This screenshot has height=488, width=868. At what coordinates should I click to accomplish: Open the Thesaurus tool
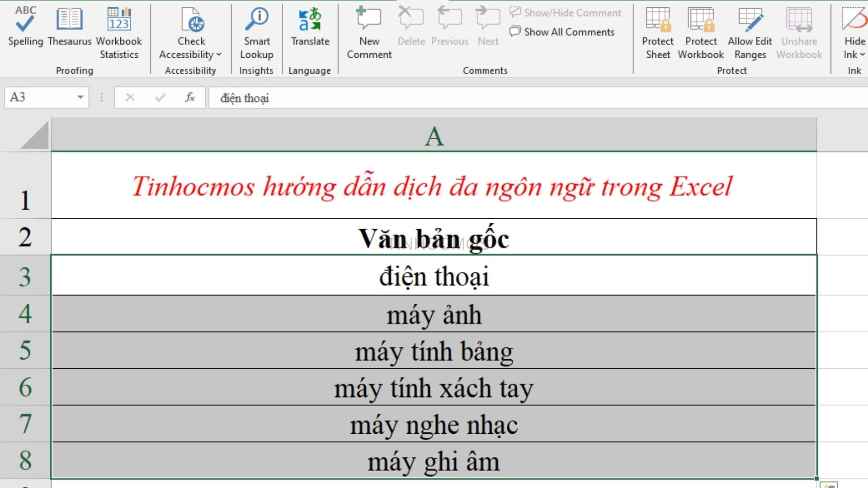tap(70, 27)
